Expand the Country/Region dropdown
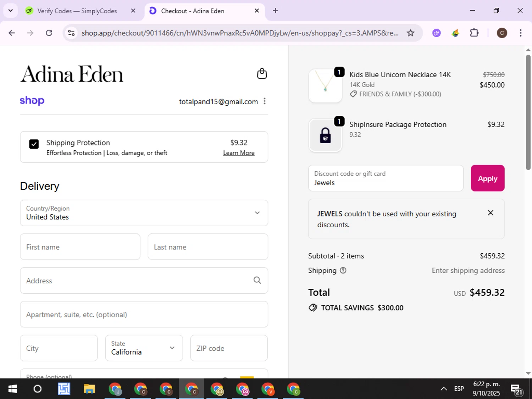This screenshot has height=399, width=532. click(144, 213)
